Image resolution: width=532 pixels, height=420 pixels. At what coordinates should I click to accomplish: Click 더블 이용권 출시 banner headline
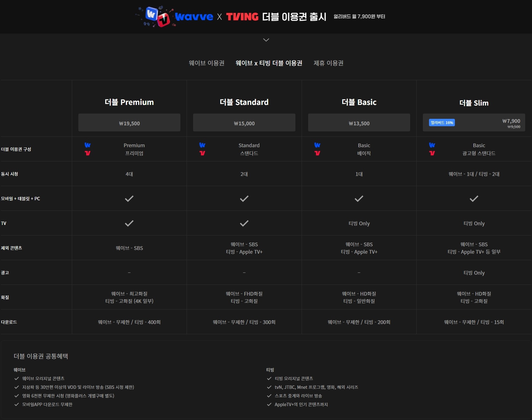(x=294, y=17)
